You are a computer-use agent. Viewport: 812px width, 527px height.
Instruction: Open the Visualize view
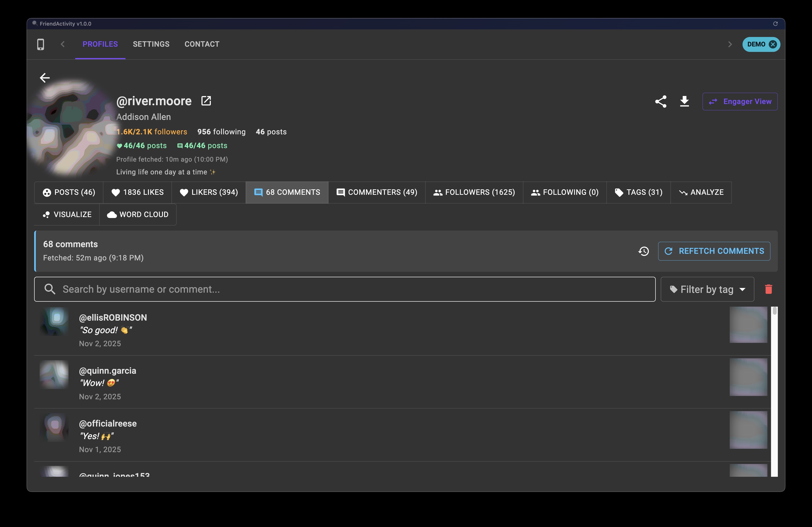67,214
